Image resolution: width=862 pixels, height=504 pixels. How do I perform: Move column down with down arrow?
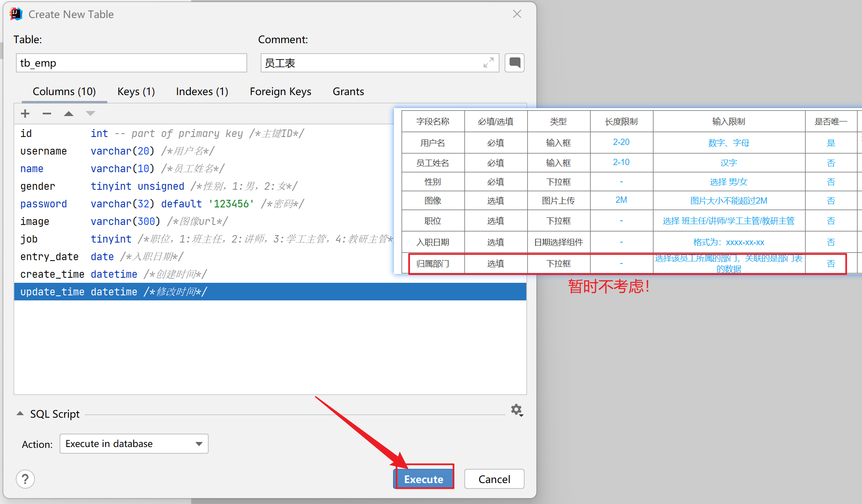pos(91,114)
